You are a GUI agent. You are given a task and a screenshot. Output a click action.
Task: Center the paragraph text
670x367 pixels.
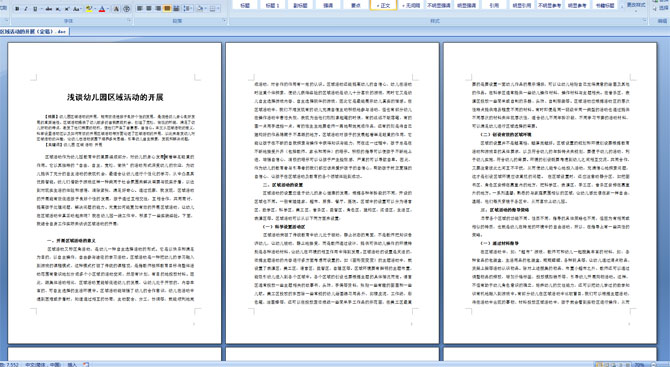point(149,9)
